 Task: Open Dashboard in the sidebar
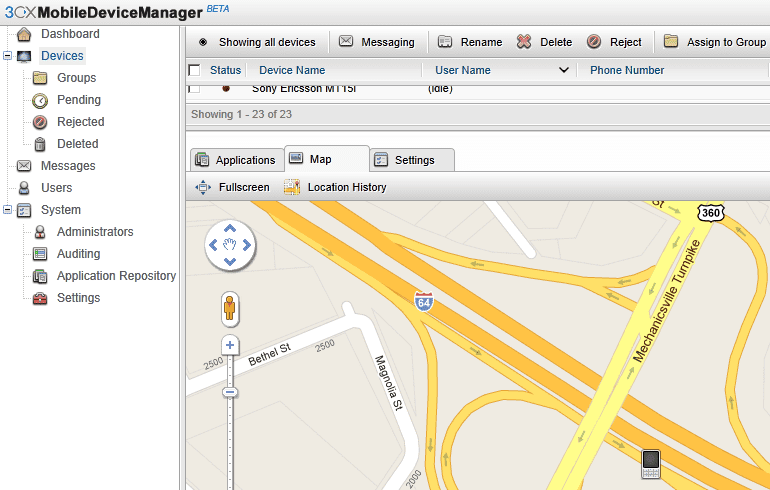point(70,34)
